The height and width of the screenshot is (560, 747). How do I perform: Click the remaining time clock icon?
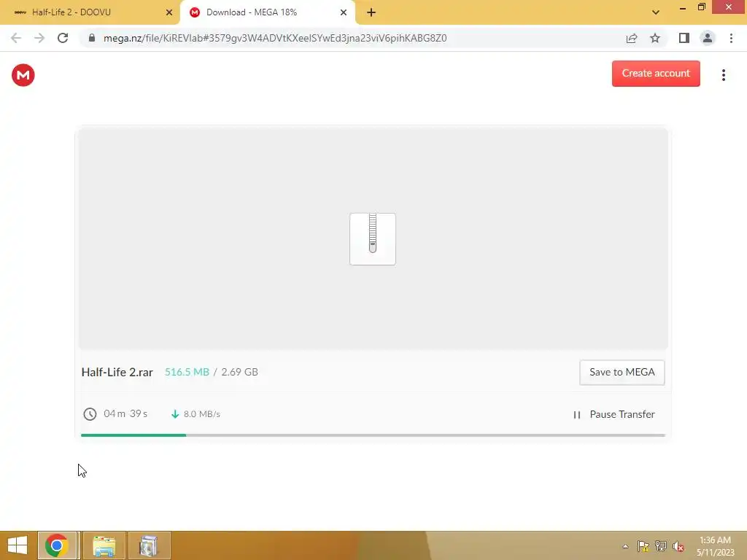point(90,414)
